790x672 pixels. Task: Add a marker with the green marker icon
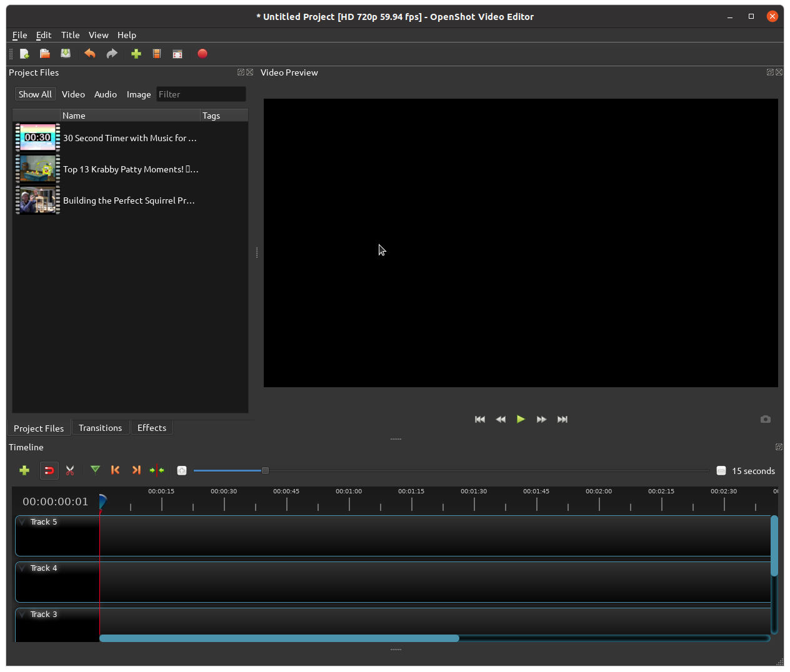point(95,470)
